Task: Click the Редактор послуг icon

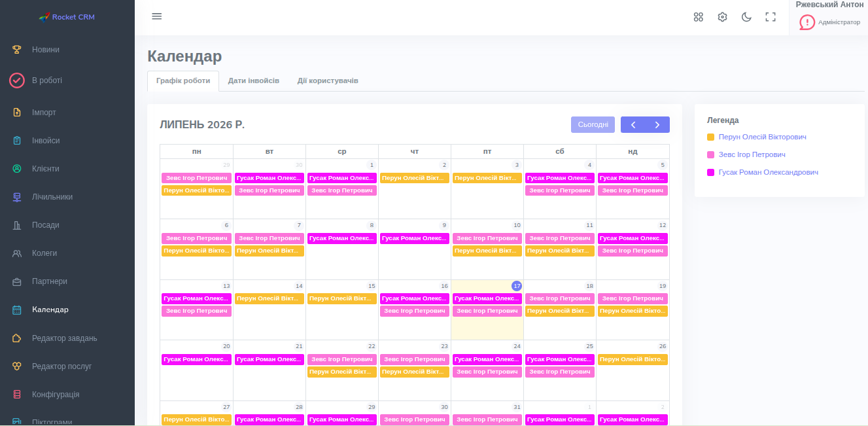Action: (17, 366)
